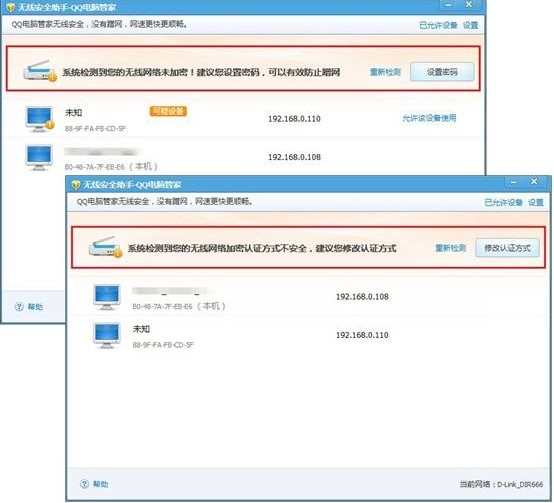Click router warning icon in back window banner
The width and height of the screenshot is (554, 503).
click(40, 71)
